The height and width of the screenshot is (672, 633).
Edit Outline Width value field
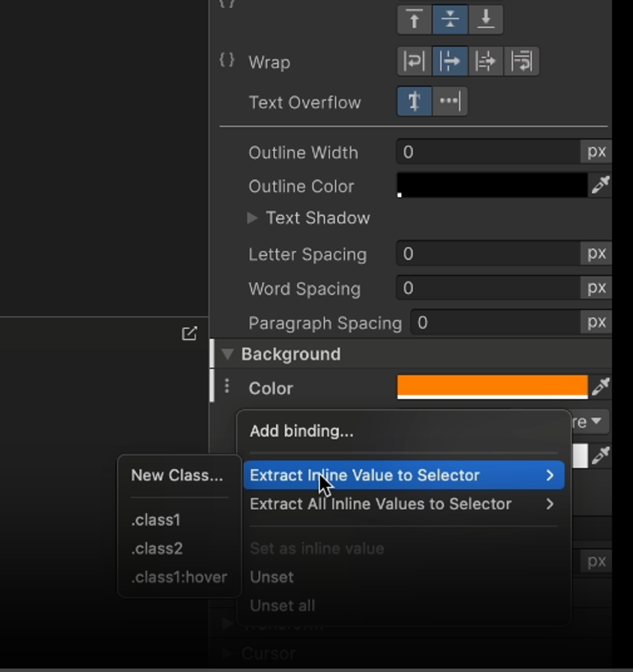489,152
